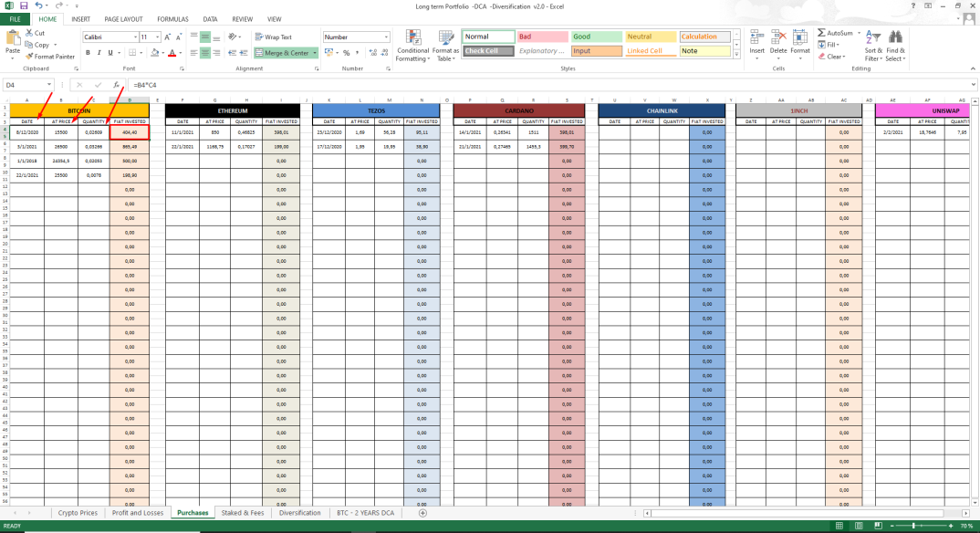This screenshot has width=980, height=533.
Task: Expand the Name Box dropdown arrow
Action: tap(48, 85)
